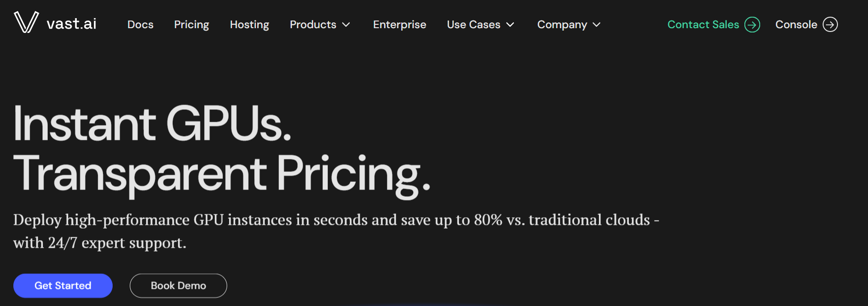The height and width of the screenshot is (306, 868).
Task: Click the arrow icon inside the Console button
Action: [x=831, y=24]
